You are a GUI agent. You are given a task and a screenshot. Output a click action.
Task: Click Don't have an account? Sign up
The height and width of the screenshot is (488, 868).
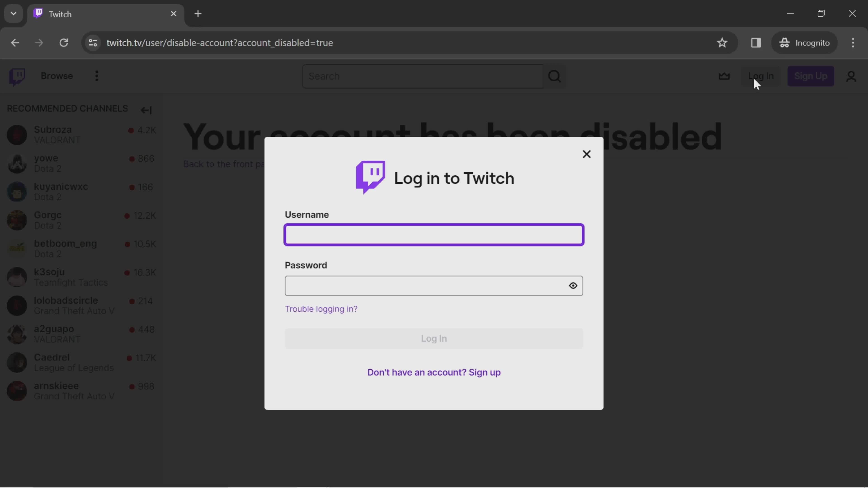tap(434, 372)
